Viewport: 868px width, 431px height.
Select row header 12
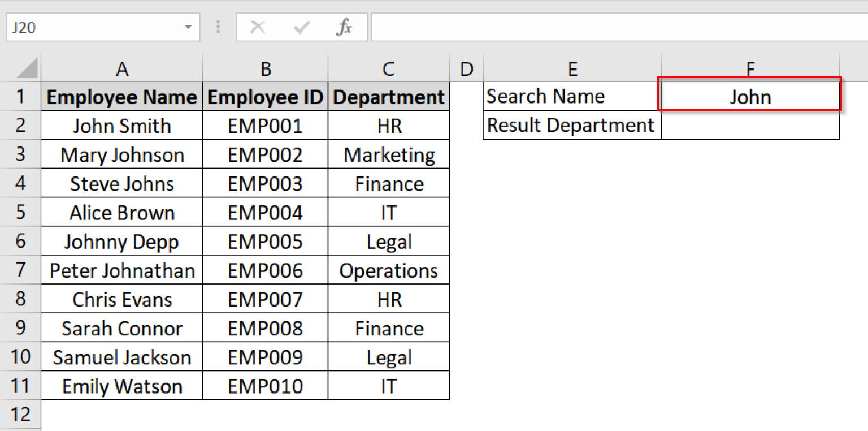pos(21,414)
